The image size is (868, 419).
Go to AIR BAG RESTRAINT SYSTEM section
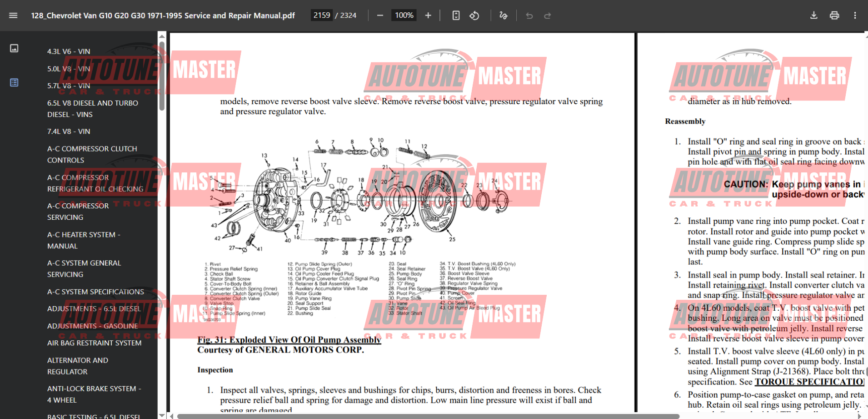coord(94,343)
